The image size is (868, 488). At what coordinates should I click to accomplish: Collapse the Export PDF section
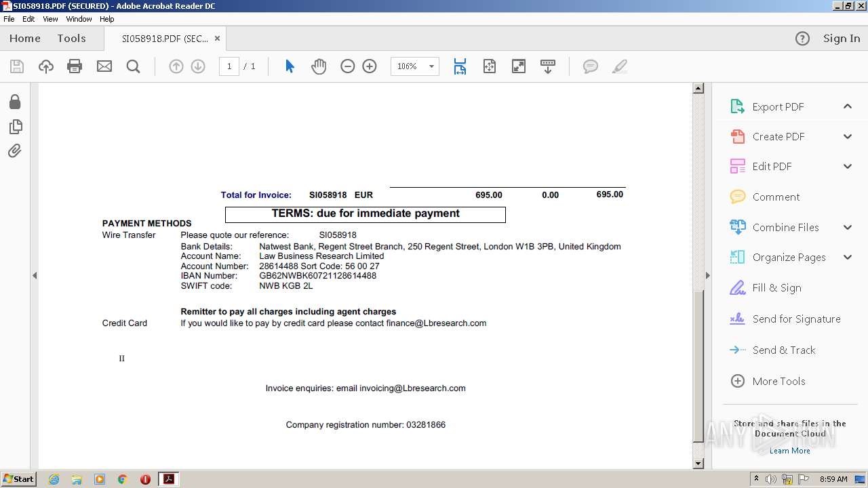848,106
